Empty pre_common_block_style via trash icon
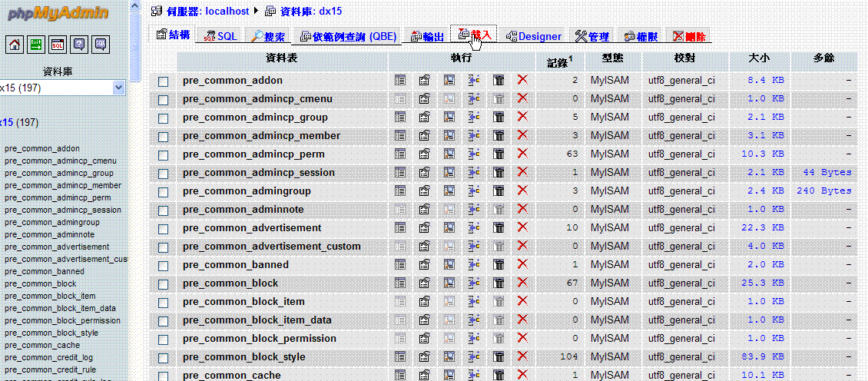The height and width of the screenshot is (381, 868). (x=499, y=356)
